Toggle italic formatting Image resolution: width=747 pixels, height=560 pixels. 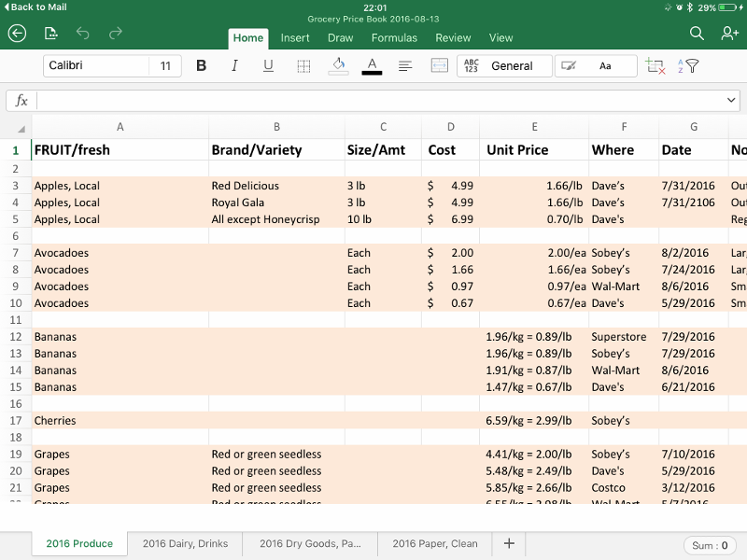234,66
